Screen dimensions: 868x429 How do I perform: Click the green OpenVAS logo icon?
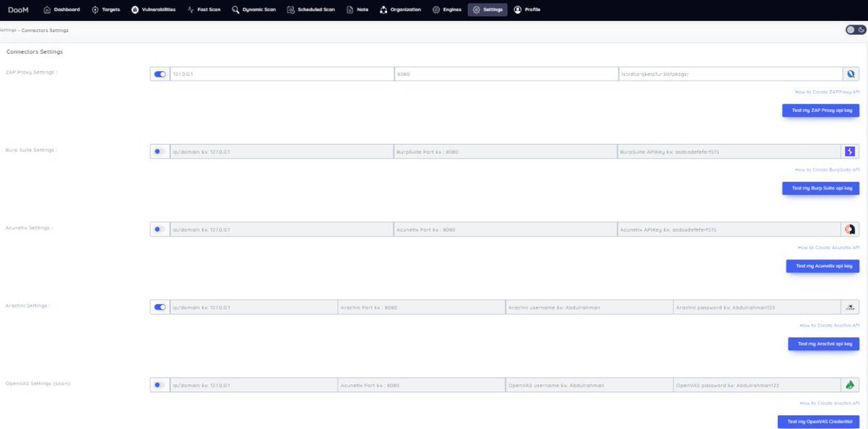tap(851, 385)
